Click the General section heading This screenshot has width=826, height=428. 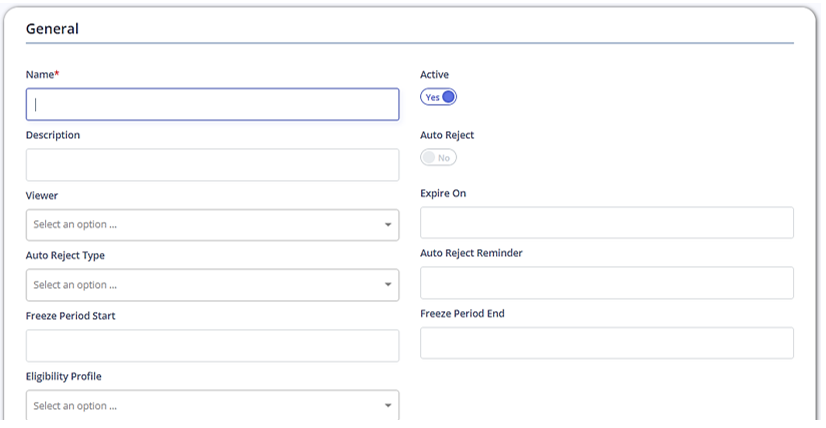[x=52, y=28]
